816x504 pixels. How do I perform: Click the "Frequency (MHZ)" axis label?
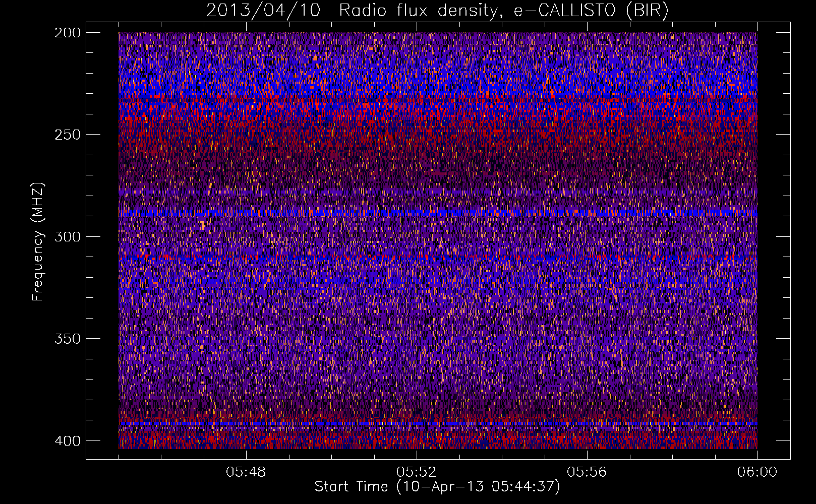(38, 242)
